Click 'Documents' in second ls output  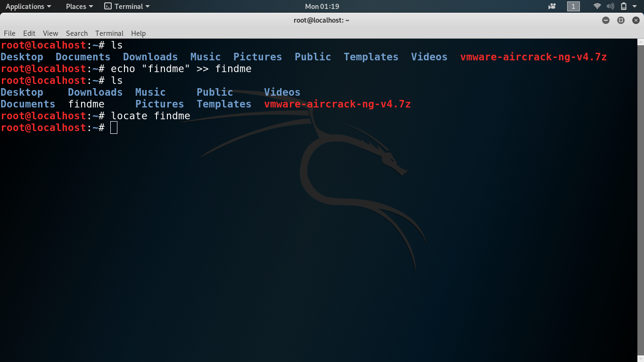28,104
